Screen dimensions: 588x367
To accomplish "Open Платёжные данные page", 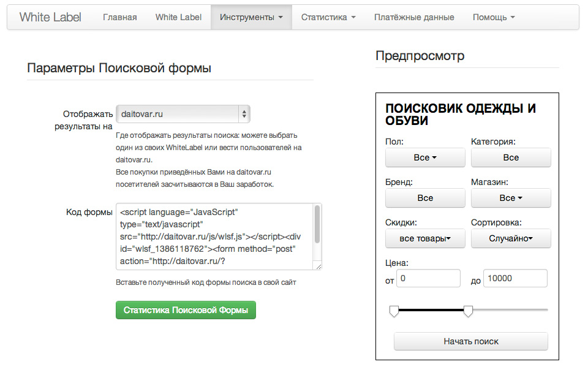I will click(x=414, y=17).
